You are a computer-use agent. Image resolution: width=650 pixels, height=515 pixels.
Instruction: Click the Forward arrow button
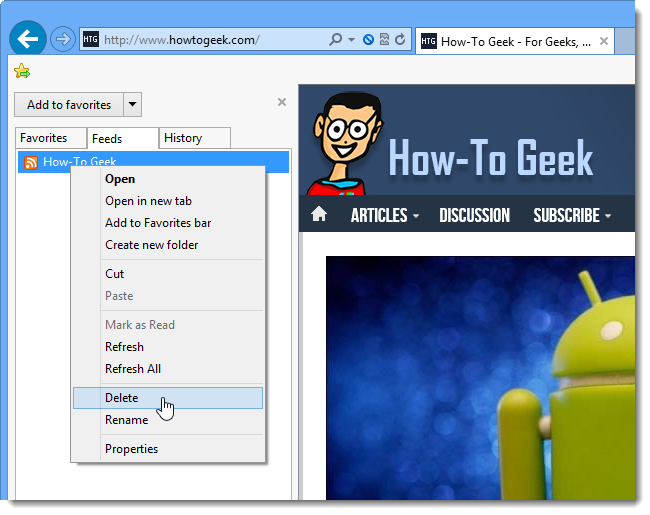(x=63, y=39)
